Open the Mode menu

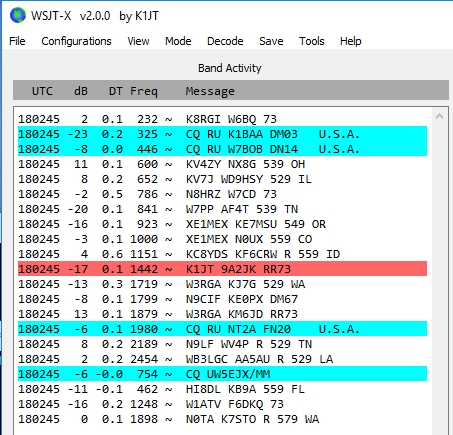point(178,41)
